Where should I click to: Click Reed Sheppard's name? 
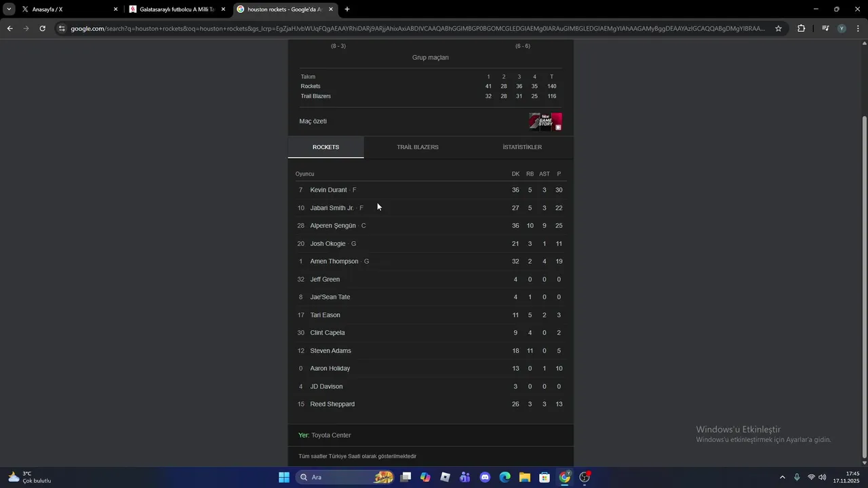coord(332,404)
